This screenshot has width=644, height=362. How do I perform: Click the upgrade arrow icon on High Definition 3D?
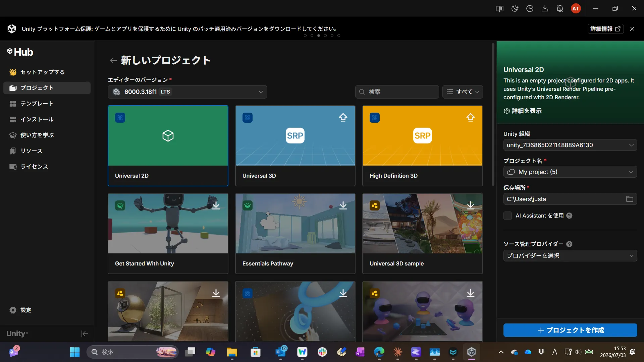[x=471, y=117]
